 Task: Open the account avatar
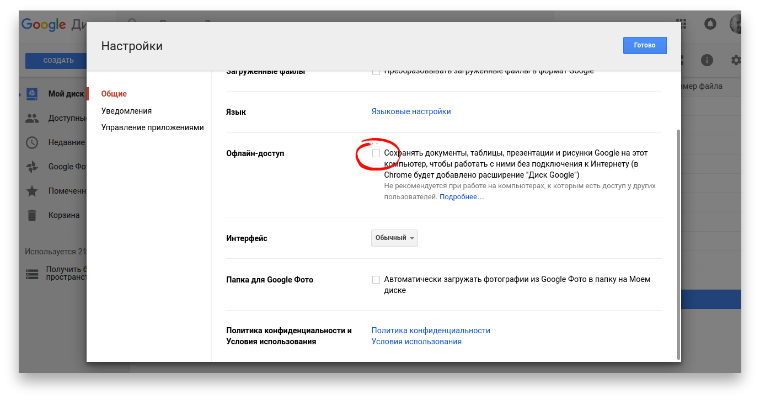coord(735,24)
